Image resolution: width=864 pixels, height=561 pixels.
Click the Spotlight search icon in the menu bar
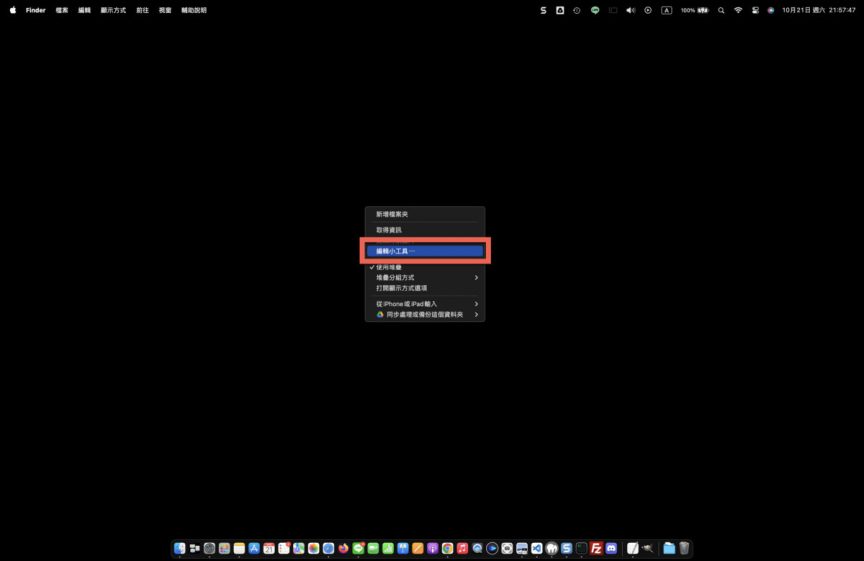pyautogui.click(x=721, y=10)
